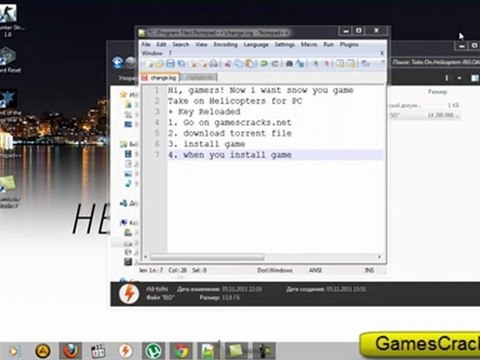Click the Zoom In toolbar icon
Image resolution: width=480 pixels, height=360 pixels.
pyautogui.click(x=315, y=63)
